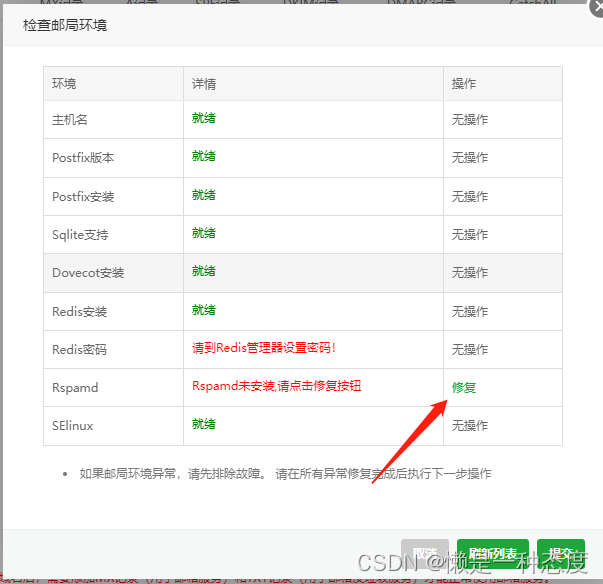Click the 就绪 status in SElinux row
Image resolution: width=603 pixels, height=584 pixels.
(204, 424)
